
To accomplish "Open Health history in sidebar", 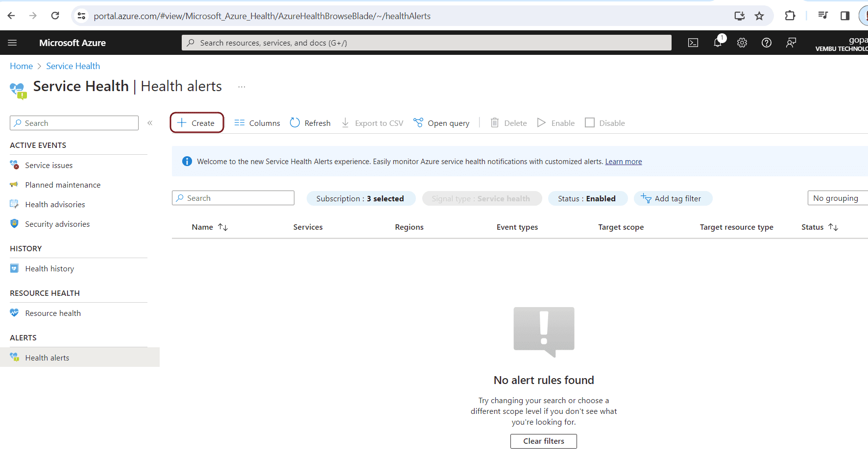I will (x=49, y=268).
